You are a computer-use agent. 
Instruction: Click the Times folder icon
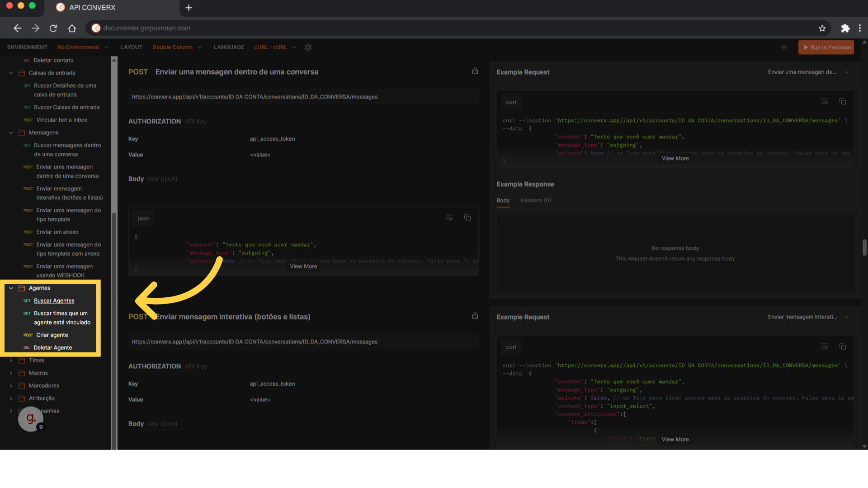[x=22, y=360]
